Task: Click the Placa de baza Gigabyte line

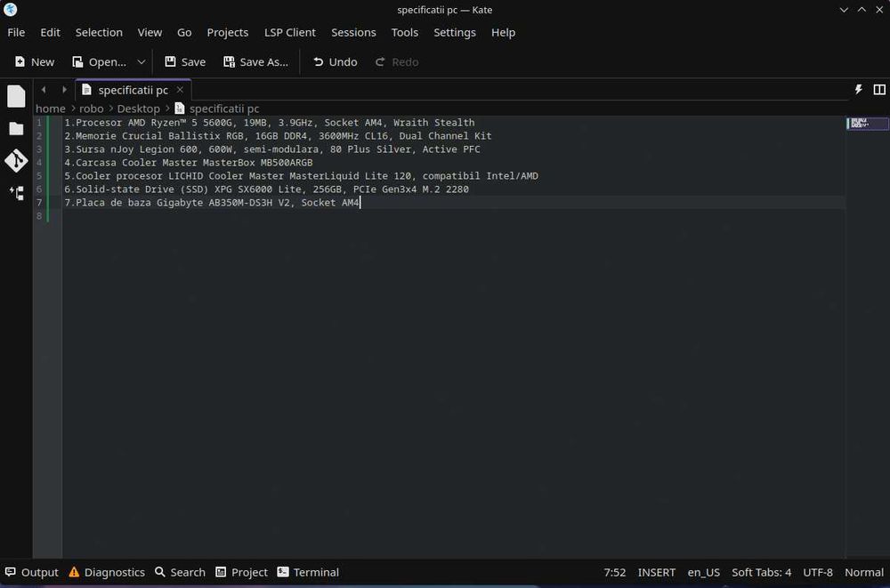Action: pos(212,203)
